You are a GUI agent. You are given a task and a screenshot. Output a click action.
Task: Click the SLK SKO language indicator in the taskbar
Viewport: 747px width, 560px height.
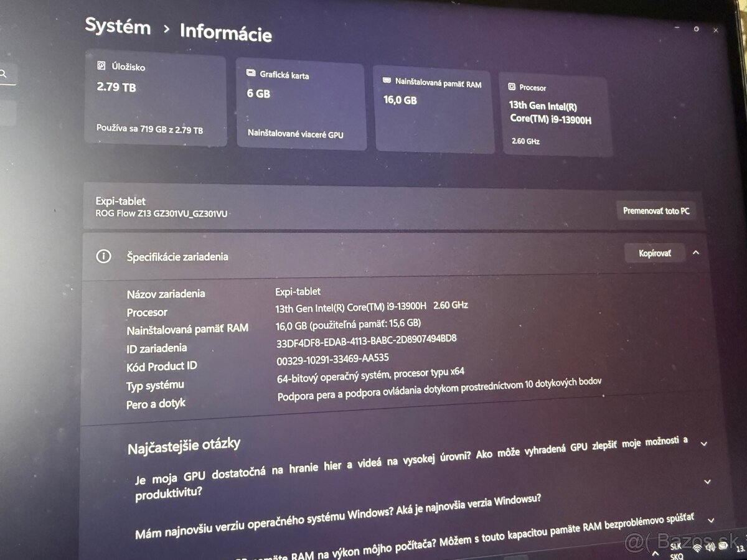[x=676, y=550]
